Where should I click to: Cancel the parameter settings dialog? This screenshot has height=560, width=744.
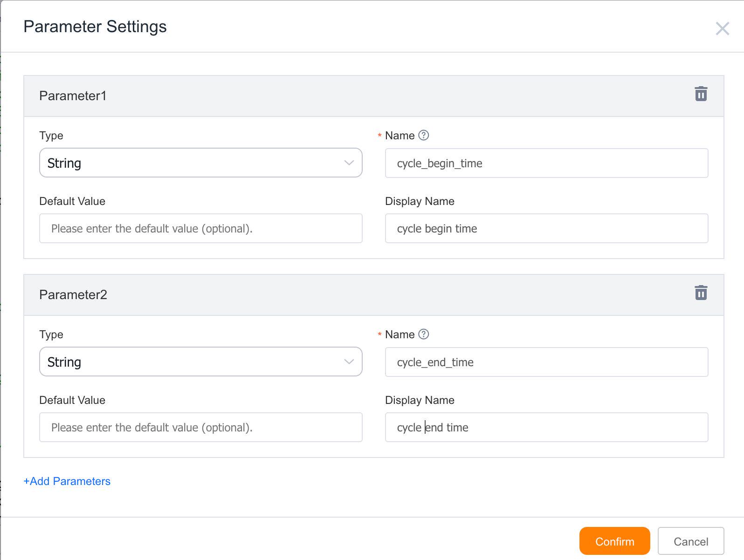690,541
